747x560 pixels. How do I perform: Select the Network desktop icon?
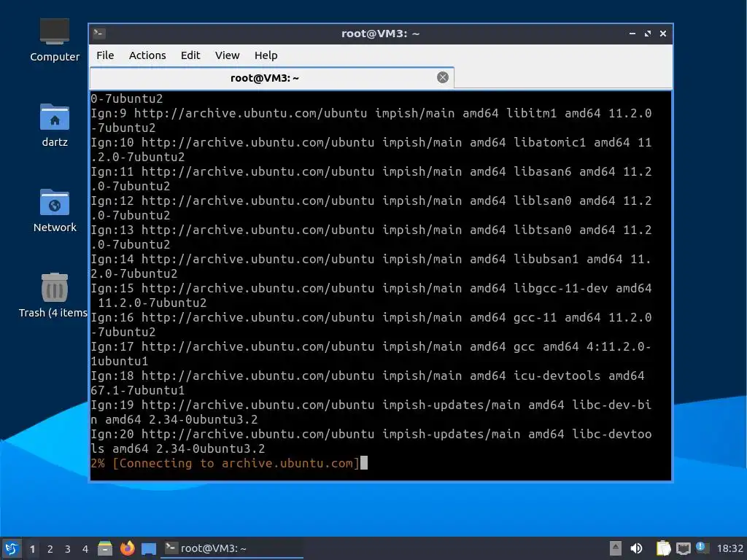(54, 211)
